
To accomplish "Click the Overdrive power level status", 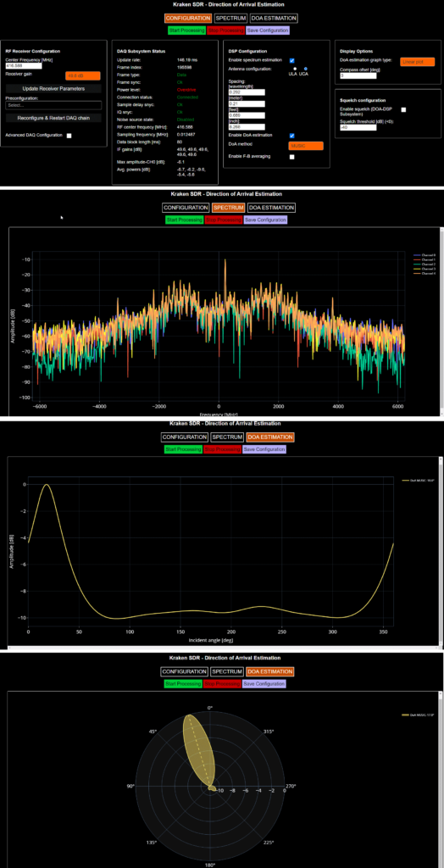I will pyautogui.click(x=187, y=89).
